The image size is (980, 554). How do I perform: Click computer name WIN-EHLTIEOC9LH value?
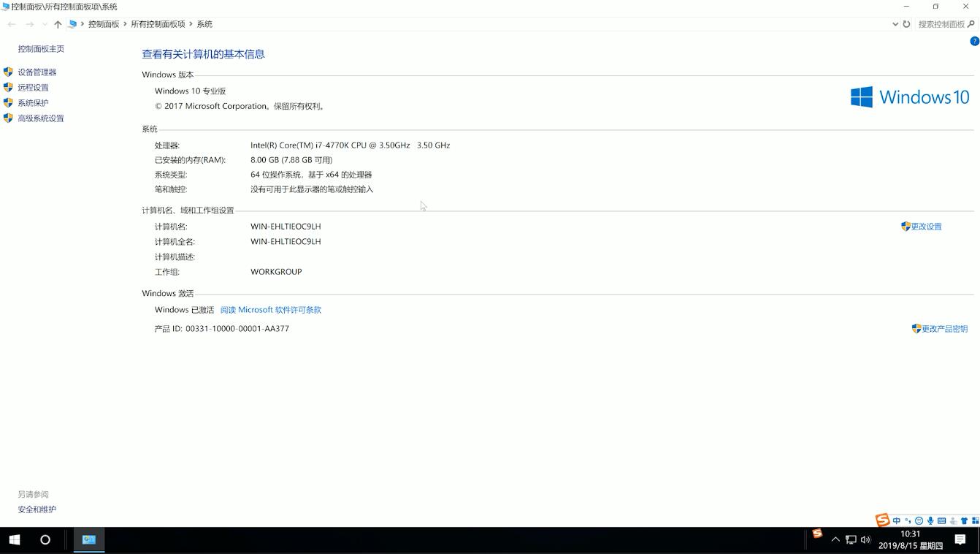tap(286, 227)
